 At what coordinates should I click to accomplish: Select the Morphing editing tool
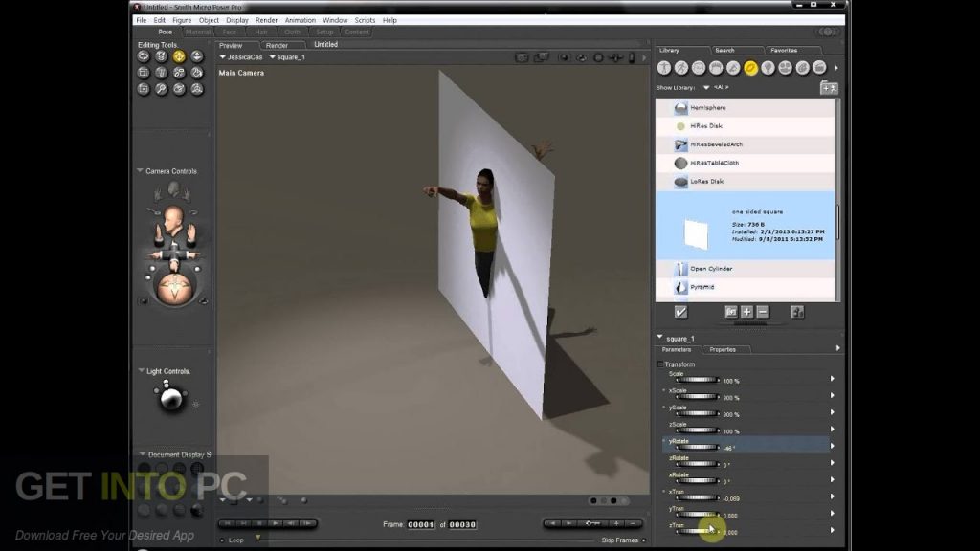pos(179,89)
